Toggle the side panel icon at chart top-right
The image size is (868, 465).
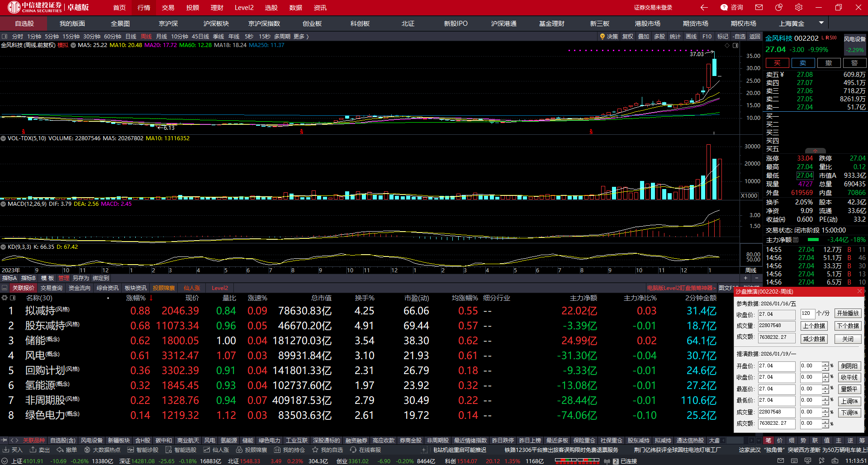coord(735,46)
